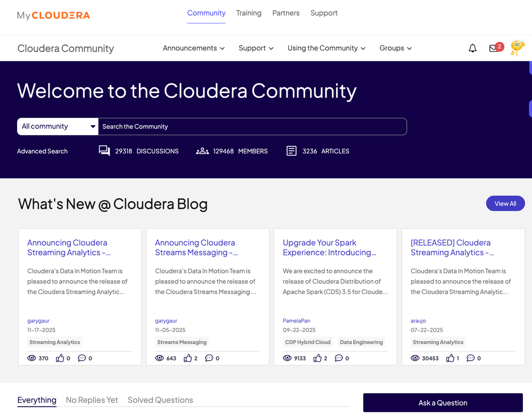
Task: Click comment icon on garygaur 11-17-2025 card
Action: (x=82, y=358)
